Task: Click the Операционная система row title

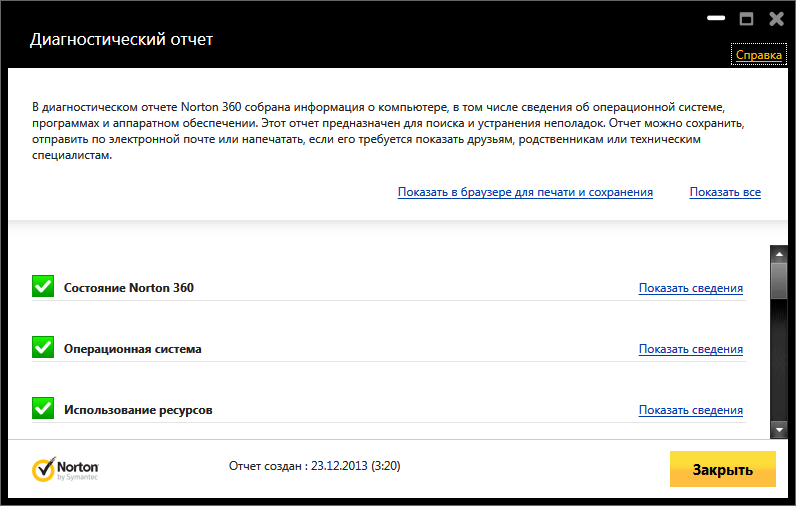Action: click(133, 349)
